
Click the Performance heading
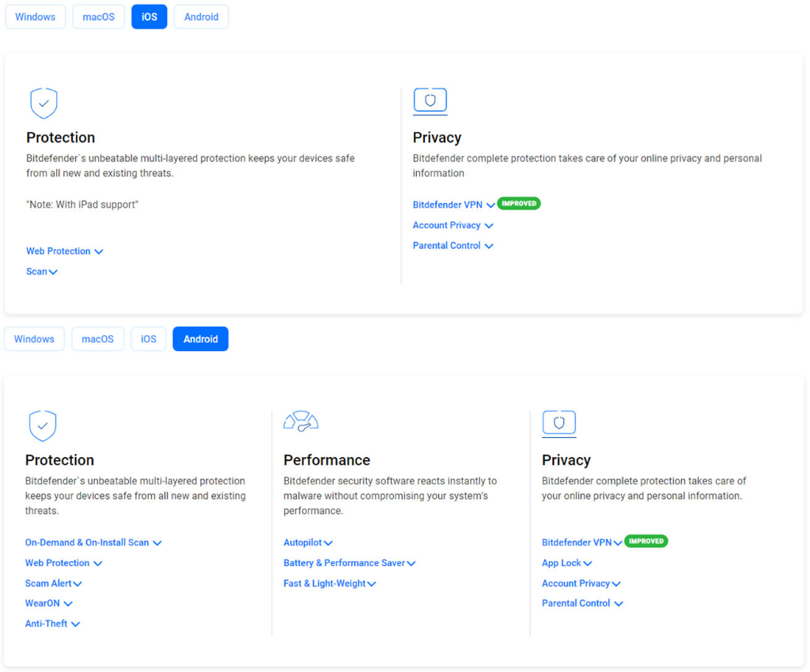click(x=327, y=460)
